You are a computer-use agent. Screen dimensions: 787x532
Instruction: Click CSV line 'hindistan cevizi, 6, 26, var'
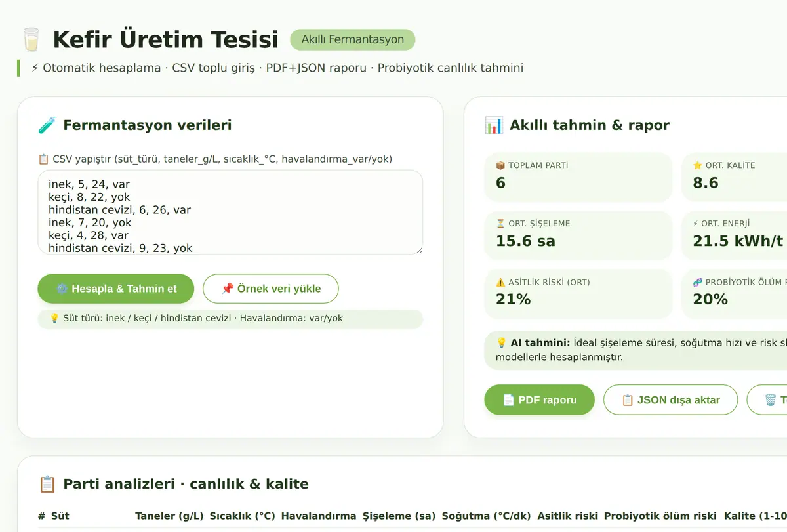[x=119, y=210]
